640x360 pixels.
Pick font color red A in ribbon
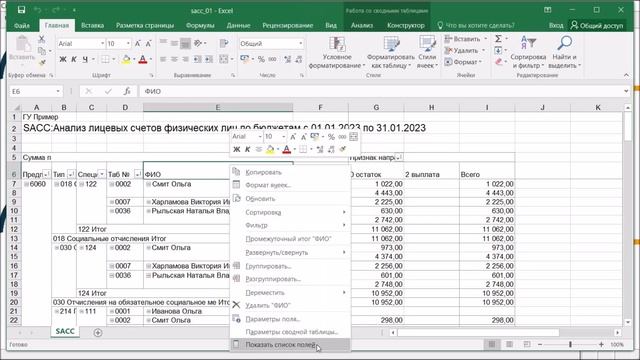[x=143, y=60]
